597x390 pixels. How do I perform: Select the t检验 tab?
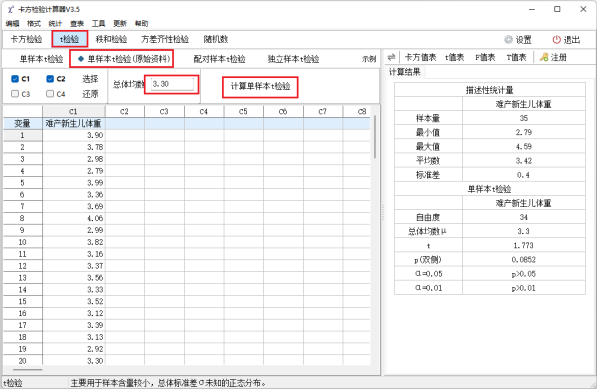tap(70, 39)
